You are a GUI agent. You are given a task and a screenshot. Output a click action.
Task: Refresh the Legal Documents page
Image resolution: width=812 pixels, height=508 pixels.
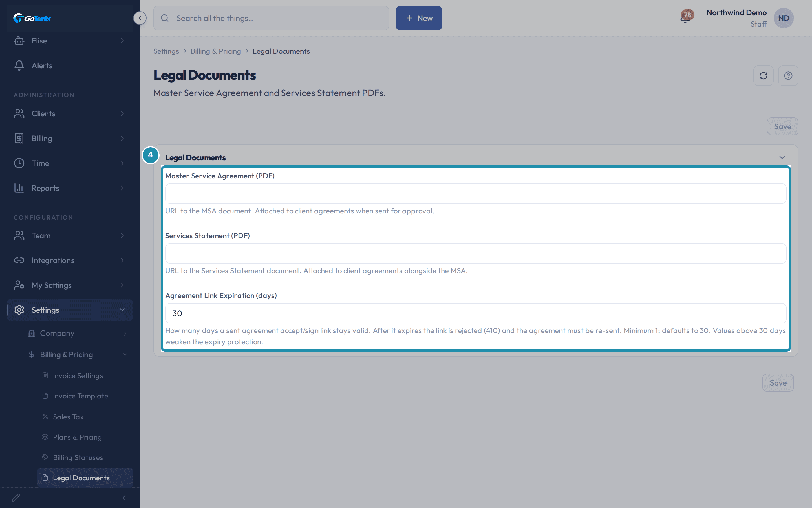click(763, 76)
